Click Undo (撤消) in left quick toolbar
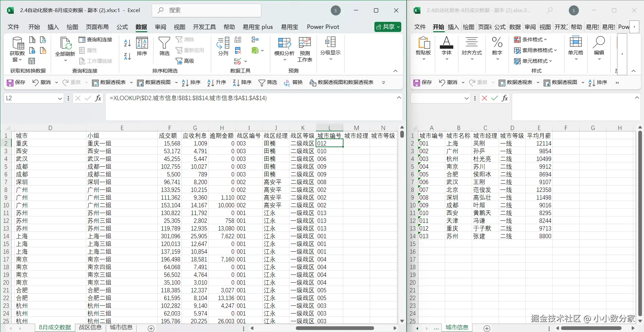Screen dimensions: 644x332 click(42, 82)
